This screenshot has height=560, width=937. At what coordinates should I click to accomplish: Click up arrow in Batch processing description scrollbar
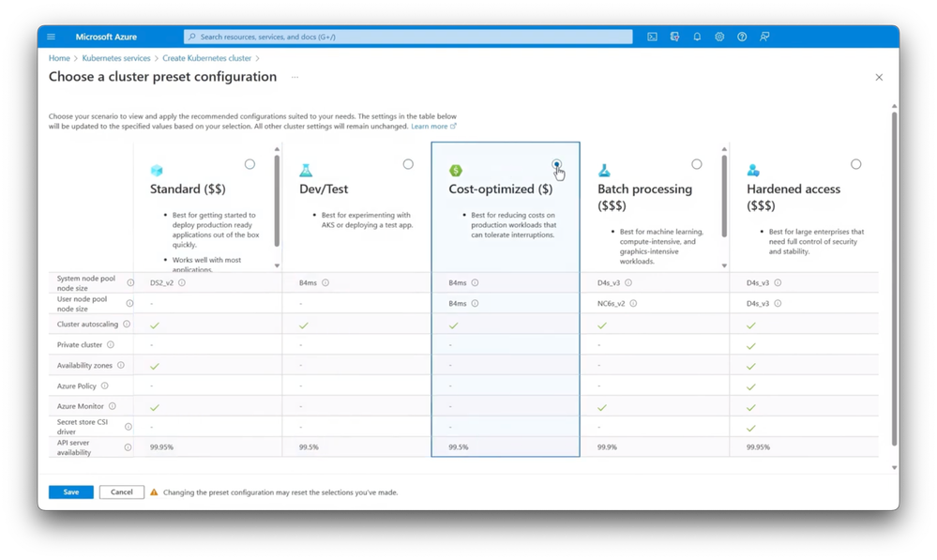pos(724,149)
